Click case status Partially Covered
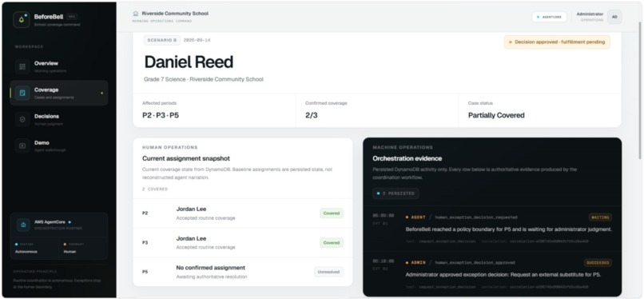 coord(496,115)
